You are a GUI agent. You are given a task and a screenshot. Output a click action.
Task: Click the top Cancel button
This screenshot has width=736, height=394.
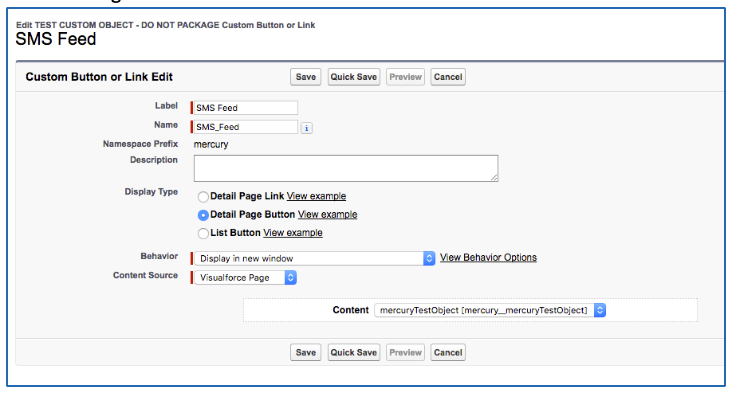(448, 77)
